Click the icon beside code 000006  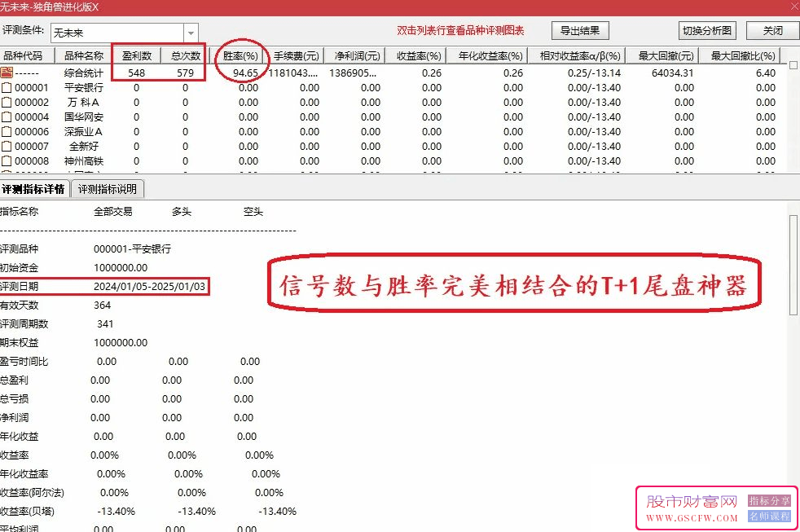[x=7, y=132]
